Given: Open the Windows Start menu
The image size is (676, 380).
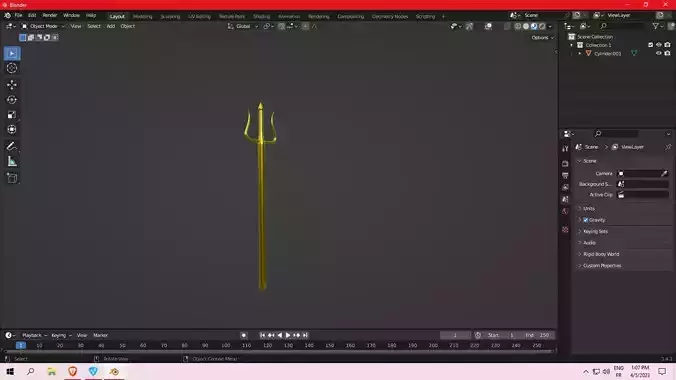Looking at the screenshot, I should click(10, 371).
